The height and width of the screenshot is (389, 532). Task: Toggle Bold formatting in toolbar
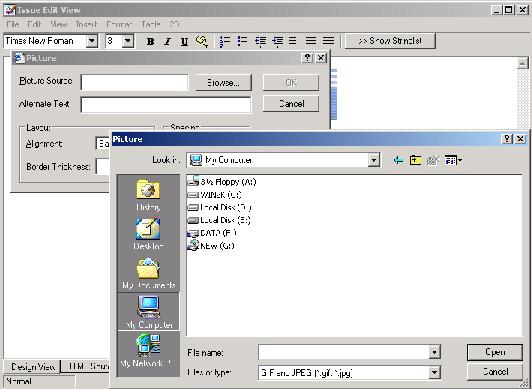pos(151,41)
